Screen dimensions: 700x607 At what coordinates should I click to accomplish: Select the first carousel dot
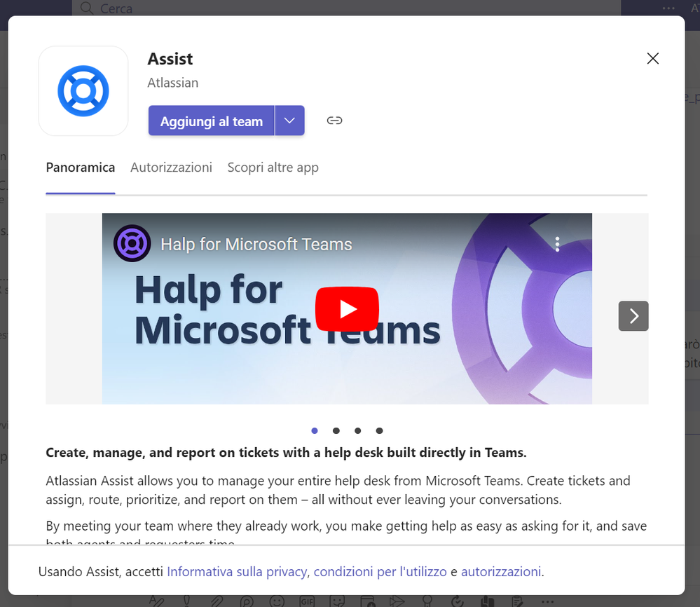[315, 430]
